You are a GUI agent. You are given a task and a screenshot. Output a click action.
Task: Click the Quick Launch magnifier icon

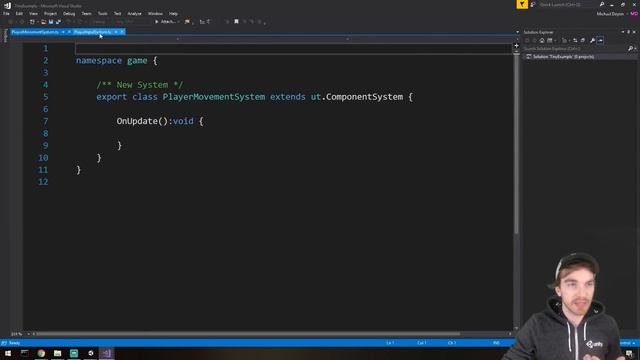pos(602,4)
